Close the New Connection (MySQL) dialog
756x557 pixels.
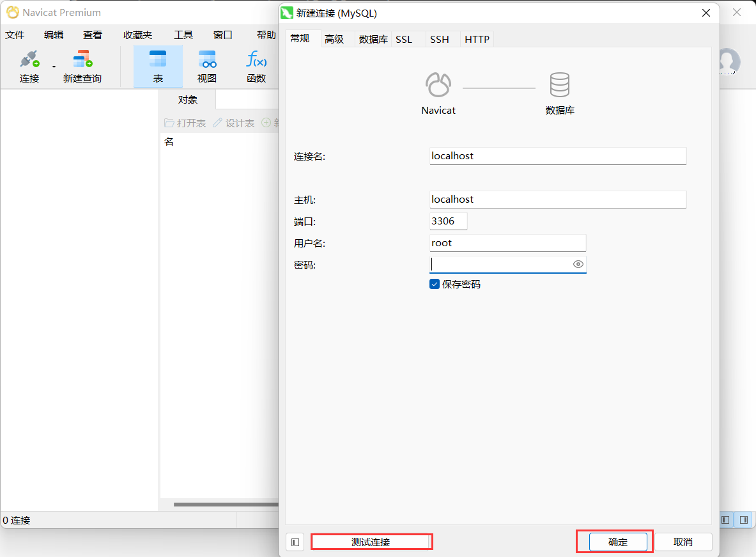click(706, 13)
